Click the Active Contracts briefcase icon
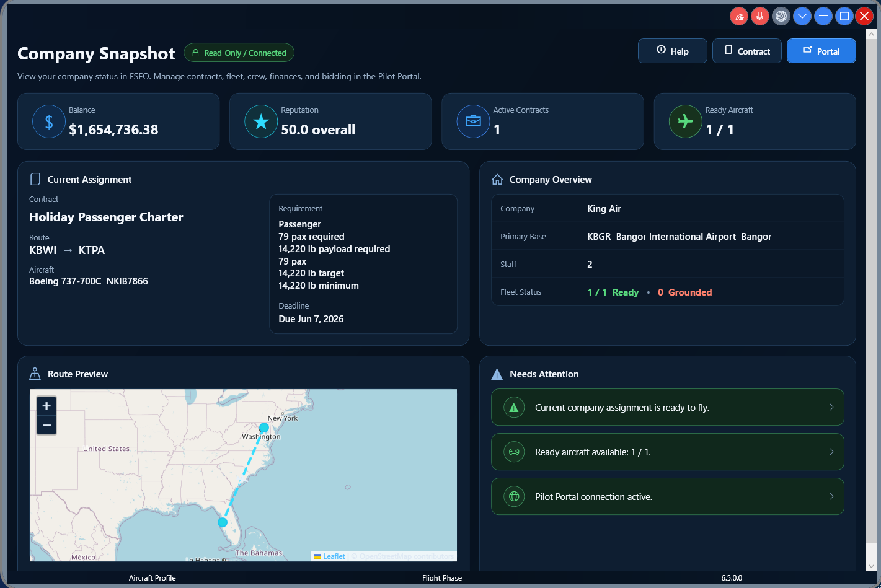 tap(473, 121)
